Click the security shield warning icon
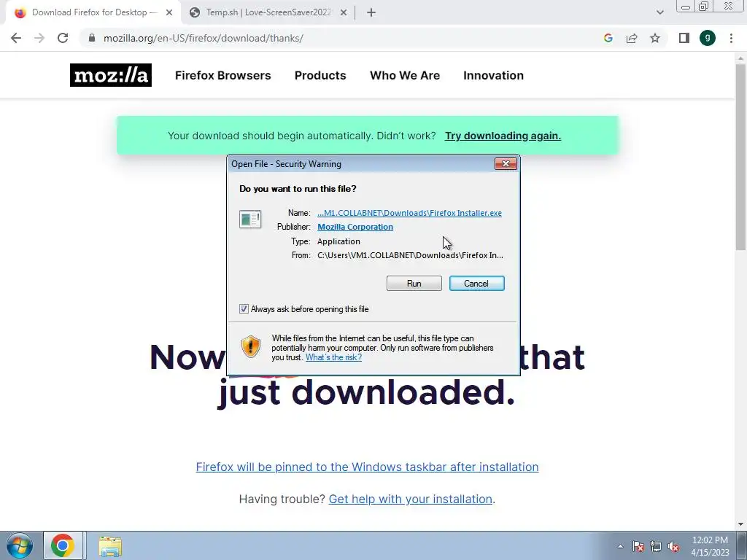Image resolution: width=747 pixels, height=560 pixels. pyautogui.click(x=251, y=346)
